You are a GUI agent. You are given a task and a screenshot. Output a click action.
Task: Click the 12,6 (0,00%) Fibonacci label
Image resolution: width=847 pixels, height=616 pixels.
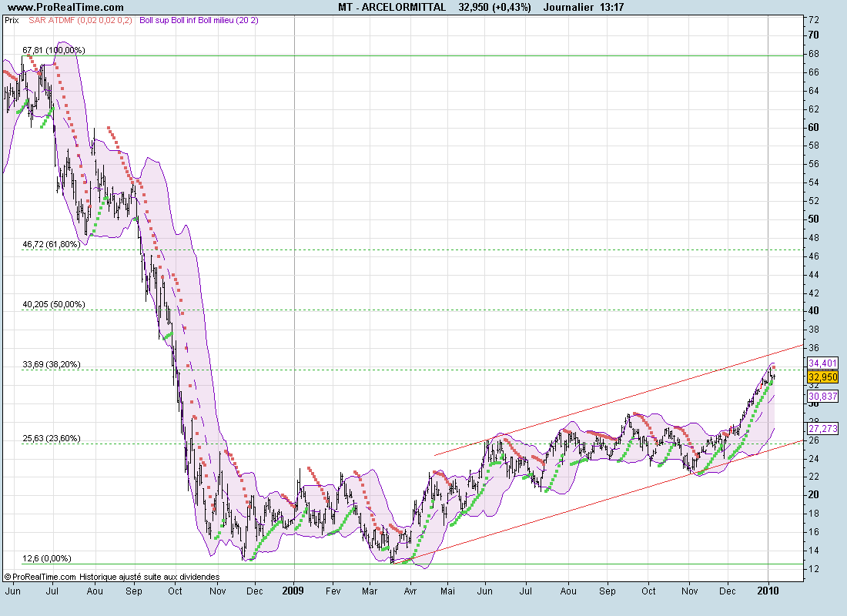coord(46,558)
